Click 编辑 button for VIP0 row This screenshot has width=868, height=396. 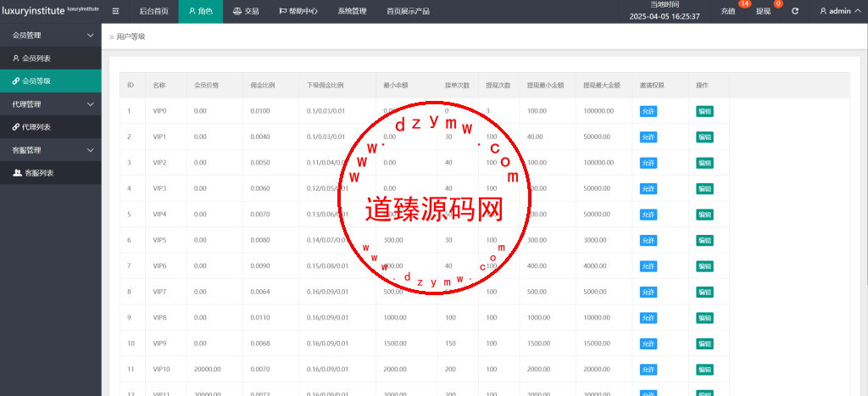[704, 111]
